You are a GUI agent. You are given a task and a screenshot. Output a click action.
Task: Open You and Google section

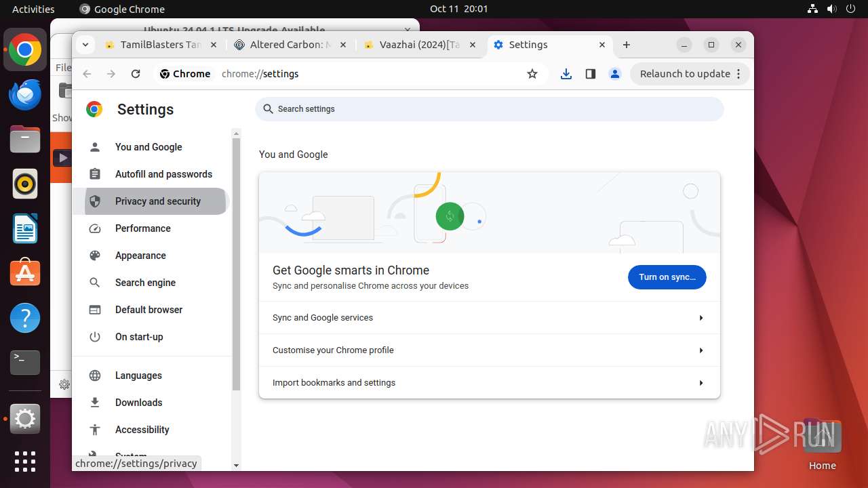point(152,147)
